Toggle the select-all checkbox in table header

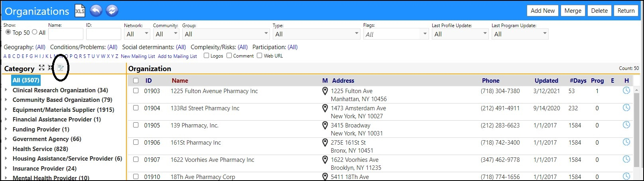coord(136,81)
